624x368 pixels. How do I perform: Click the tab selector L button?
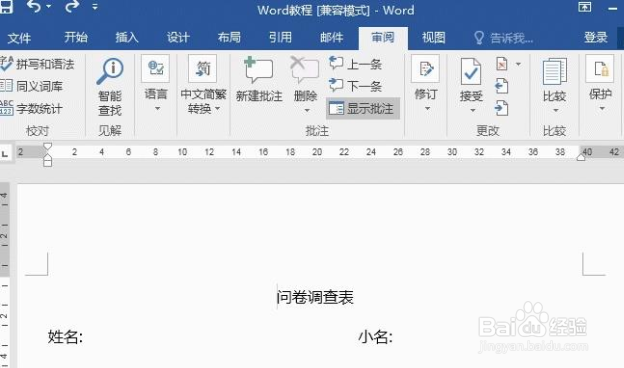tap(5, 154)
